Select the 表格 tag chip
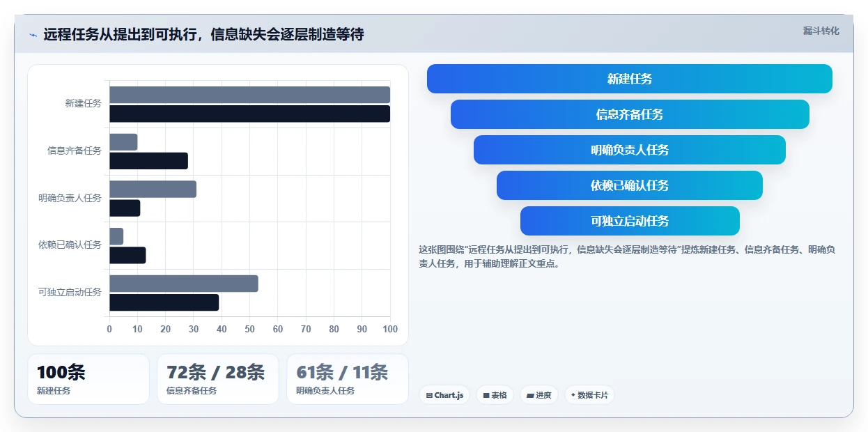868x432 pixels. (x=495, y=395)
